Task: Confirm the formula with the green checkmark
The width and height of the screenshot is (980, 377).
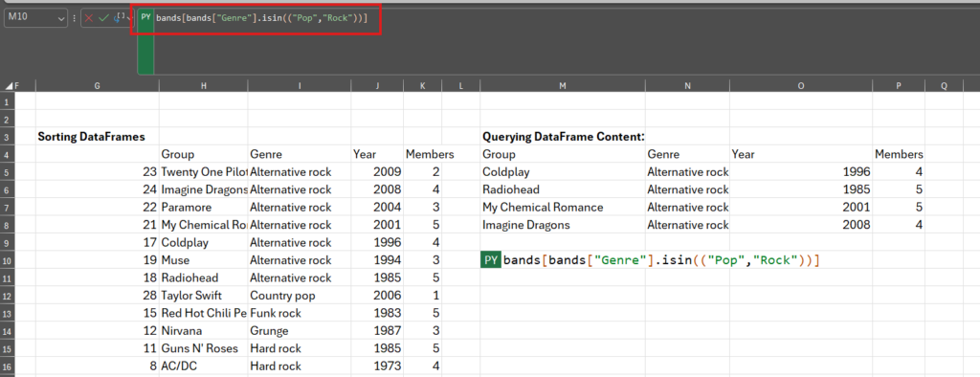Action: pyautogui.click(x=103, y=19)
